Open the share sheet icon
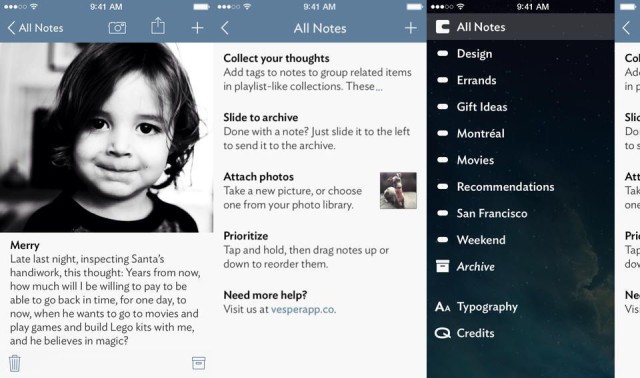This screenshot has width=640, height=378. click(158, 26)
